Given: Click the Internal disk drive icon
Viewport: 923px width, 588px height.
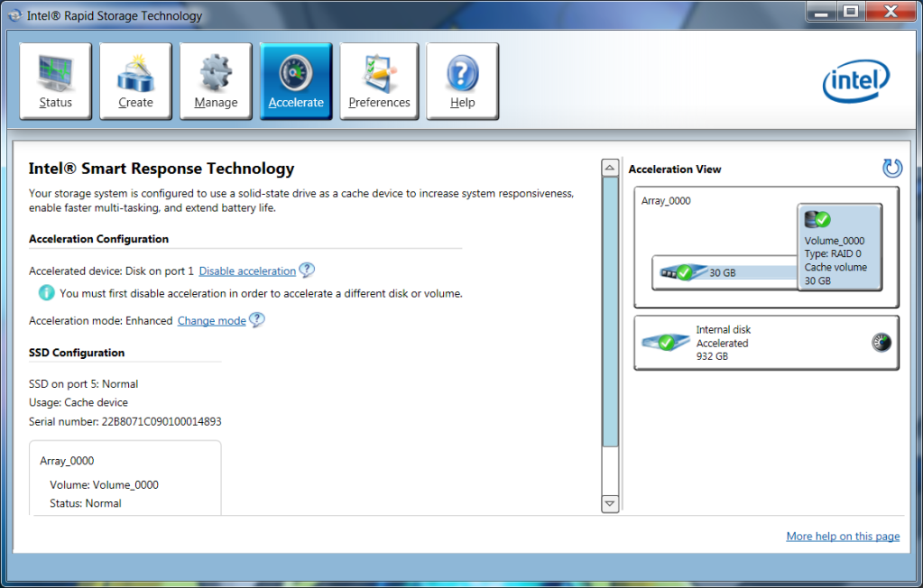Looking at the screenshot, I should coord(666,343).
